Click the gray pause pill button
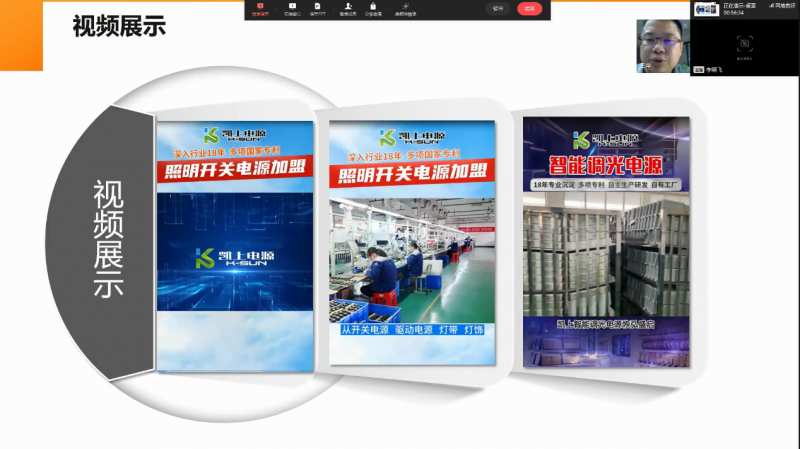800x449 pixels. [x=498, y=9]
